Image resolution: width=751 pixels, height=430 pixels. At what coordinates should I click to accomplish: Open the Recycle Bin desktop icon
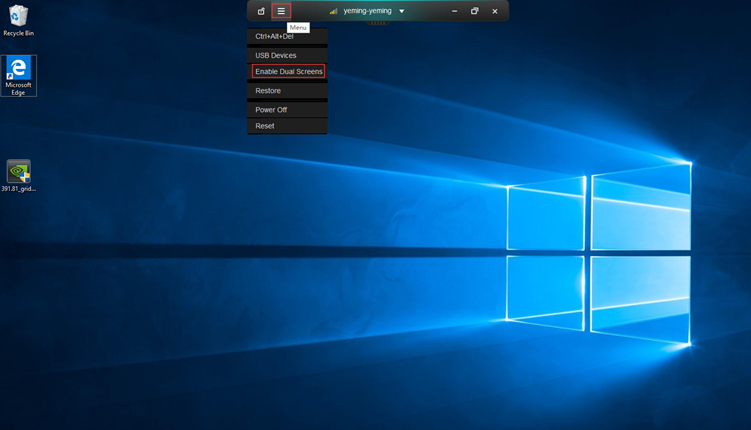18,16
